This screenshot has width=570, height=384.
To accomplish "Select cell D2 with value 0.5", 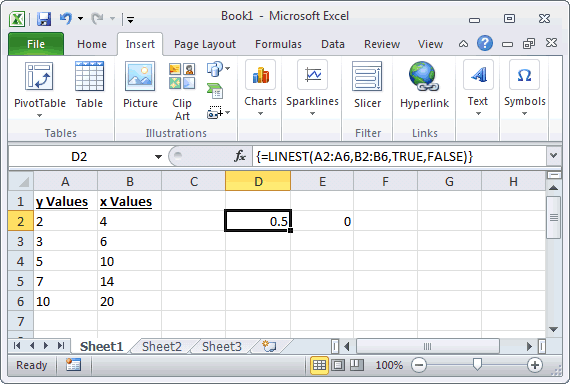I will point(258,221).
